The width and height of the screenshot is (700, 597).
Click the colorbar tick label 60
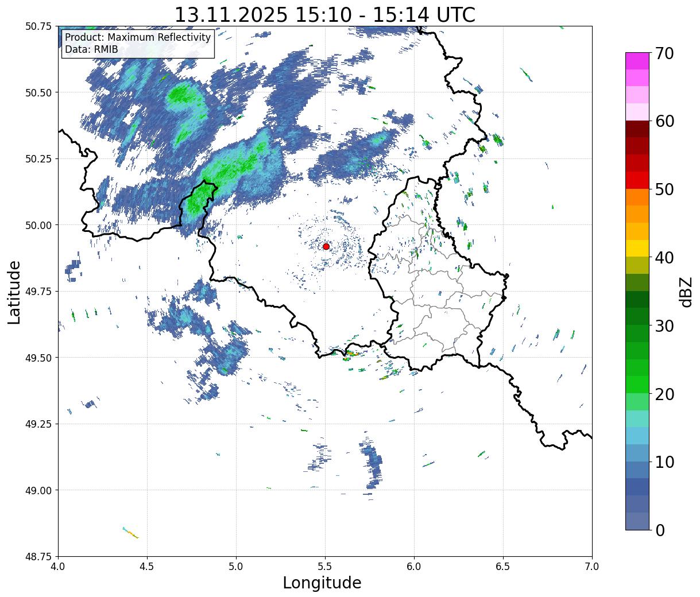point(664,121)
